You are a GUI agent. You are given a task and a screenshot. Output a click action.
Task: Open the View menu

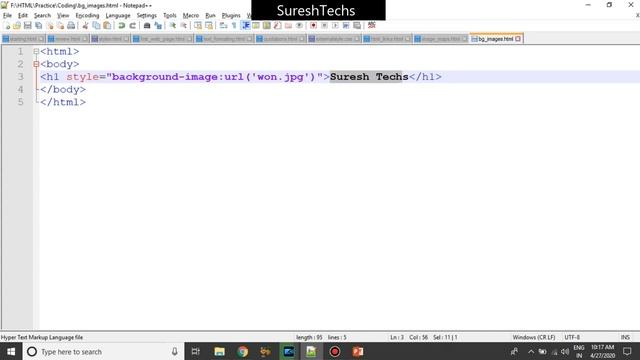click(63, 16)
